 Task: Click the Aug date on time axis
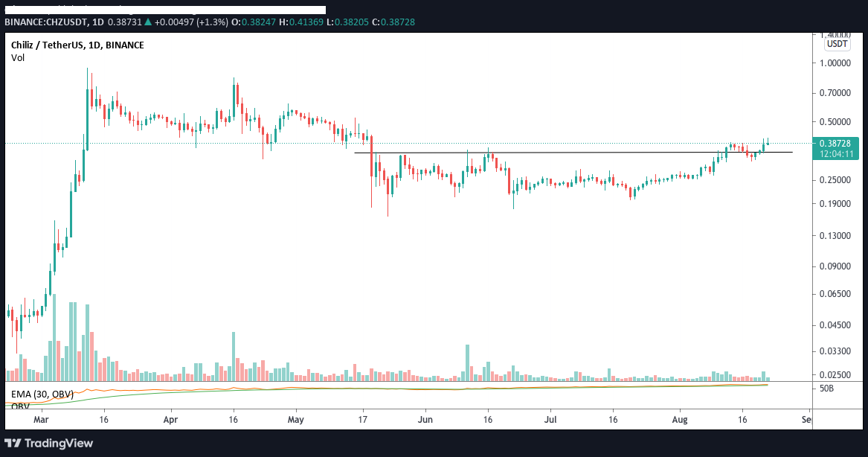pos(680,419)
